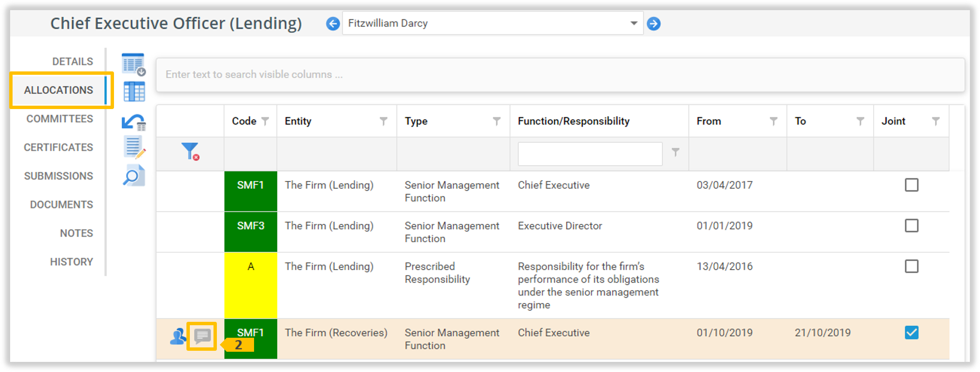
Task: Sort by Function/Responsibility column header
Action: coord(573,121)
